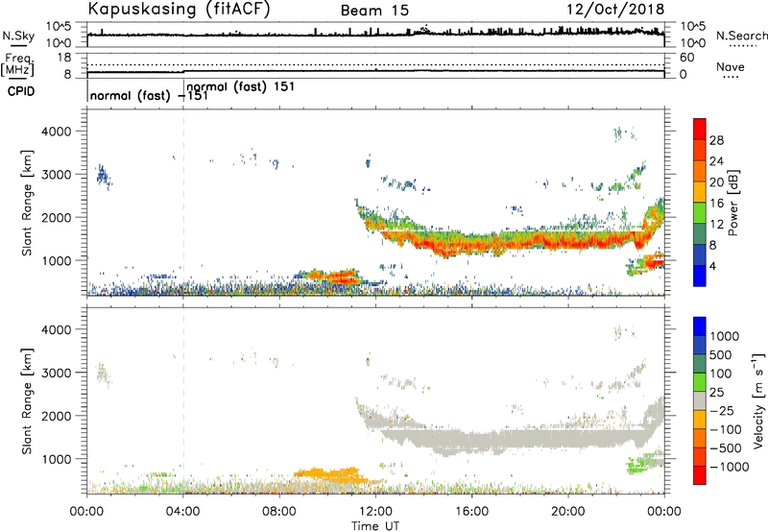Click the 'Kapuskasing (fitACF)' plot title
Viewport: 768px width, 532px height.
[x=179, y=9]
